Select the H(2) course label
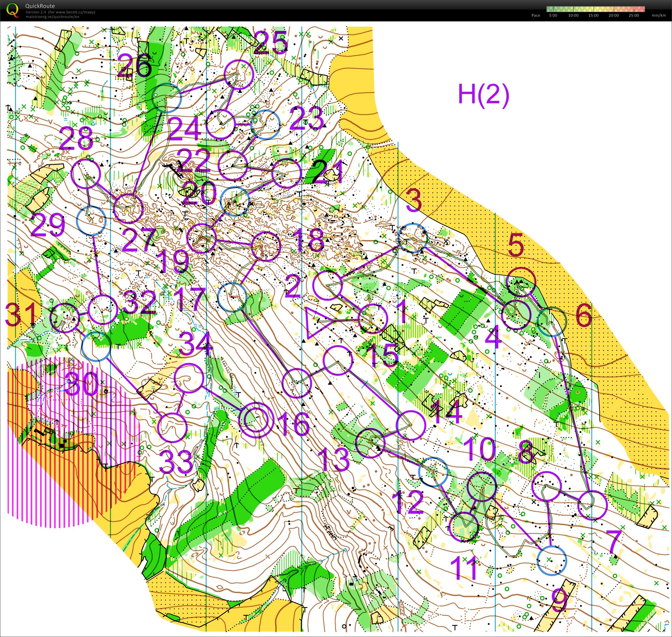The width and height of the screenshot is (672, 637). tap(483, 94)
